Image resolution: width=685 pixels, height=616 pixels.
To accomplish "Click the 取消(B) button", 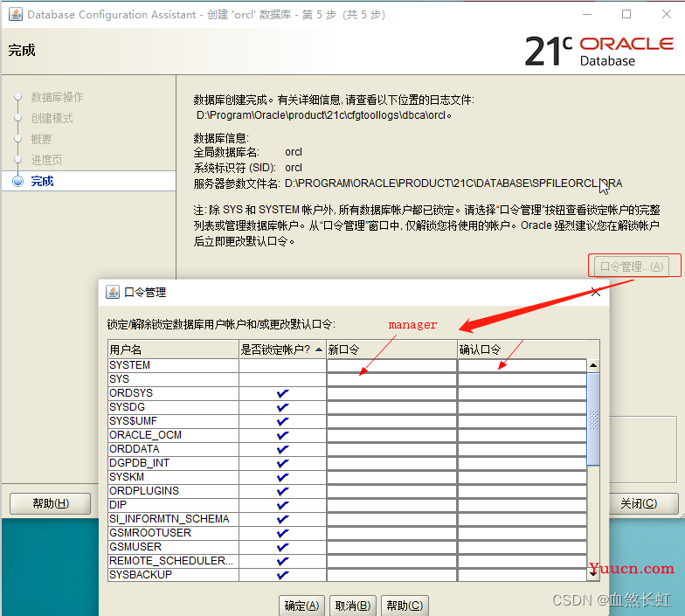I will (x=353, y=606).
